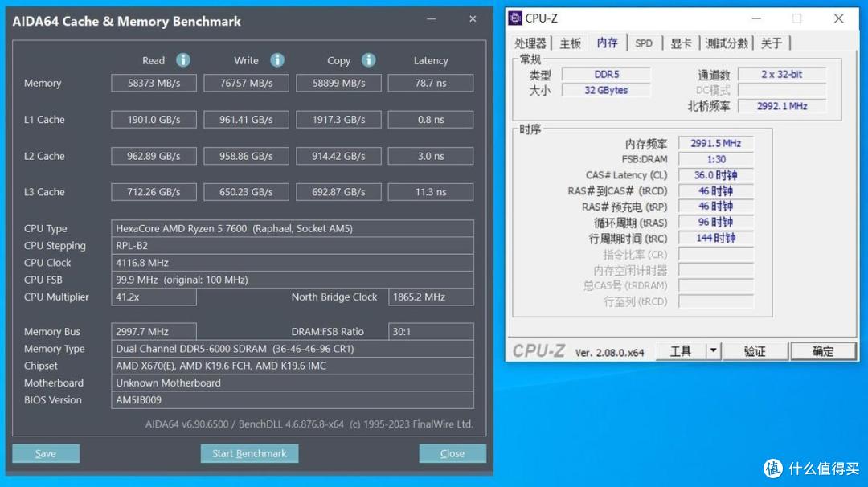Click L3 Cache Write value 650.23 GB/s
Viewport: 868px width, 487px height.
(247, 192)
